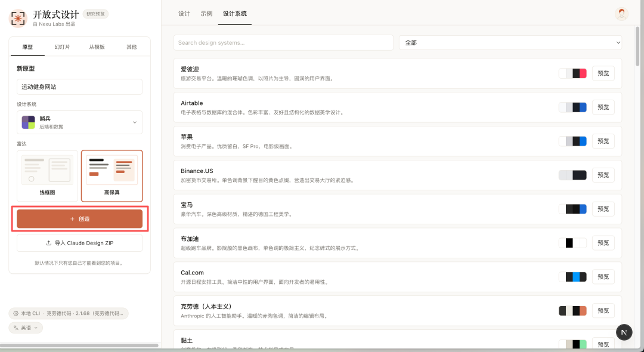Viewport: 644px width, 352px height.
Task: Click the sidebar horizontal scrollbar
Action: pos(79,345)
